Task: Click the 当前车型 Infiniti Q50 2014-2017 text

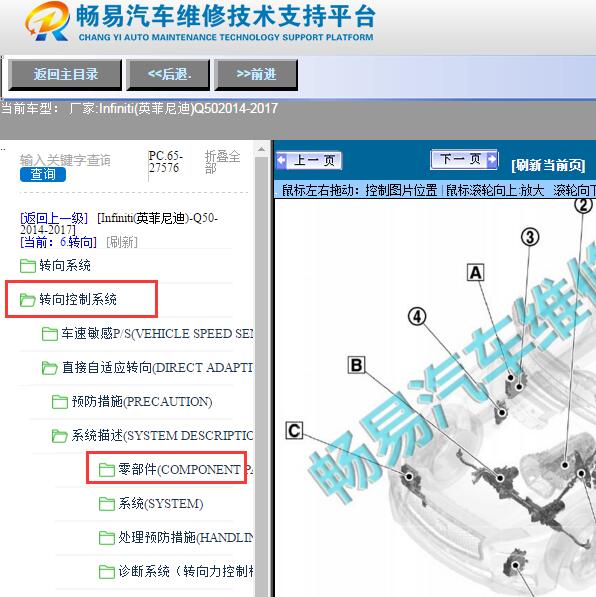Action: pos(139,109)
